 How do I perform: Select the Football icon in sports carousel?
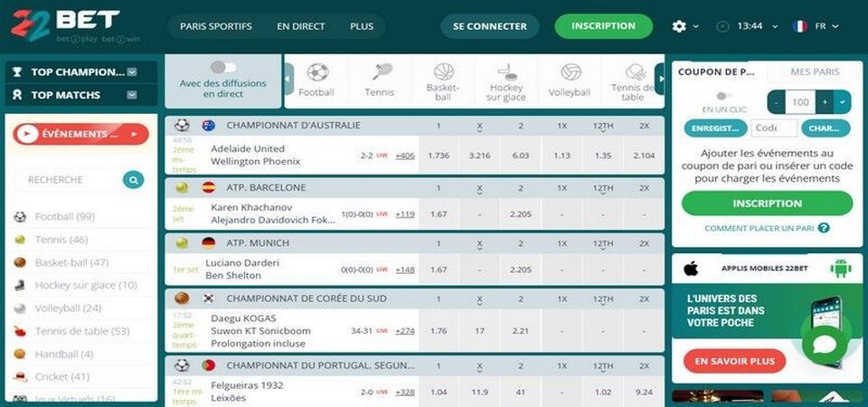[317, 72]
